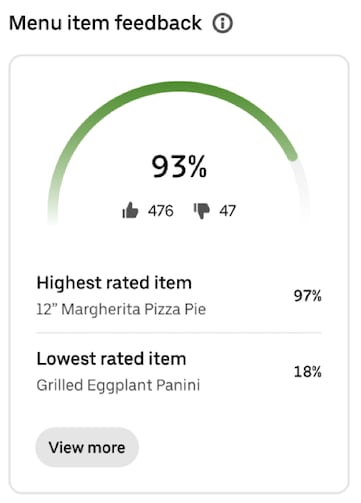Screen dimensions: 361x503
Task: Click the Grilled Eggplant Panini name
Action: [118, 385]
